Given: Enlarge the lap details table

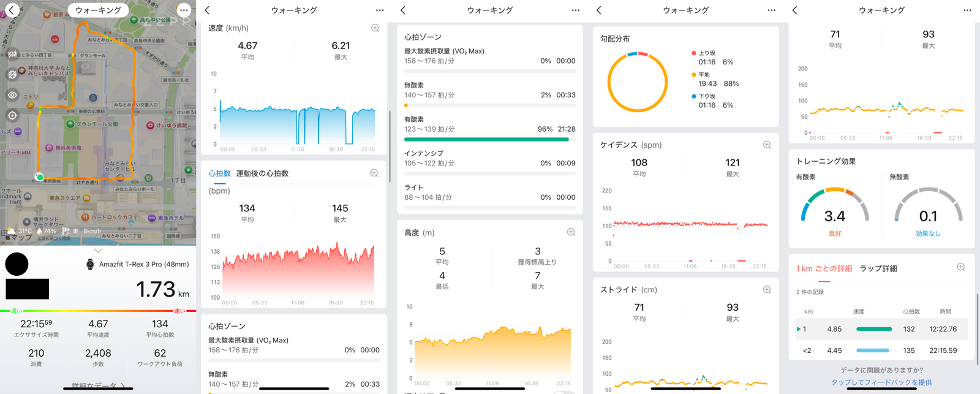Looking at the screenshot, I should tap(961, 267).
